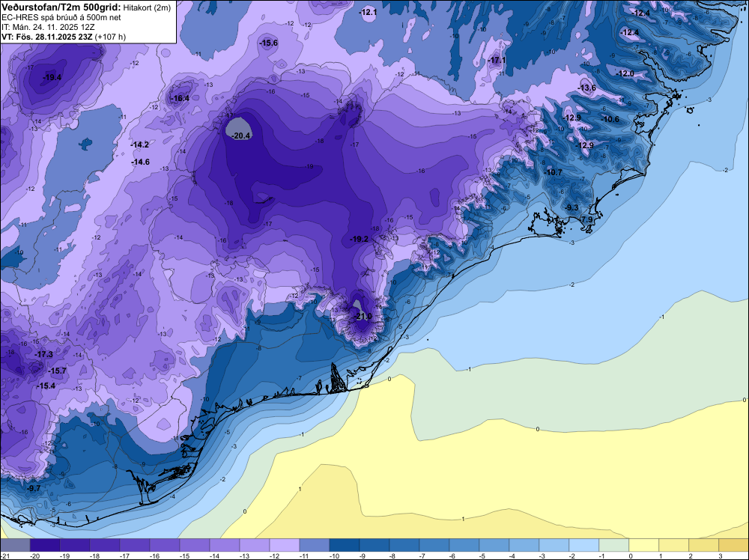This screenshot has height=560, width=749.
Task: Click the bold -10.6 temperature value
Action: point(610,119)
